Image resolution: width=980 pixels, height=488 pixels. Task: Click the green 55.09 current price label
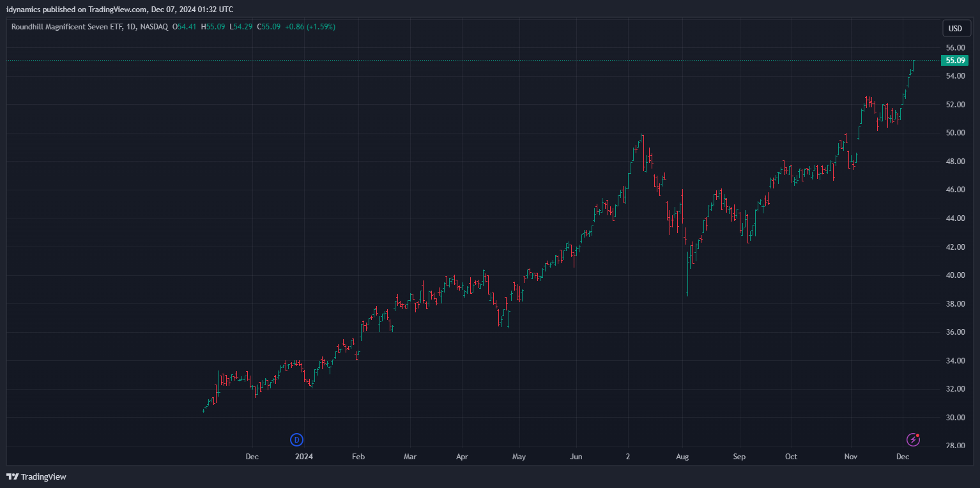(954, 61)
